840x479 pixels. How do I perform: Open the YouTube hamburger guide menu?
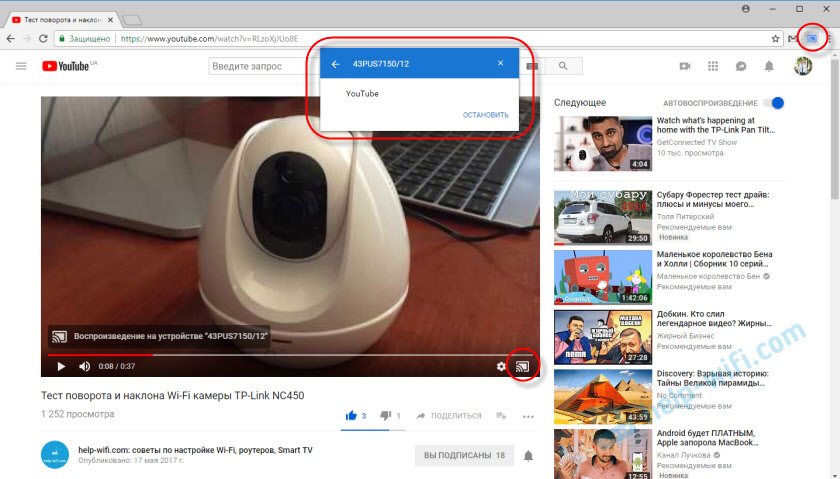tap(21, 66)
